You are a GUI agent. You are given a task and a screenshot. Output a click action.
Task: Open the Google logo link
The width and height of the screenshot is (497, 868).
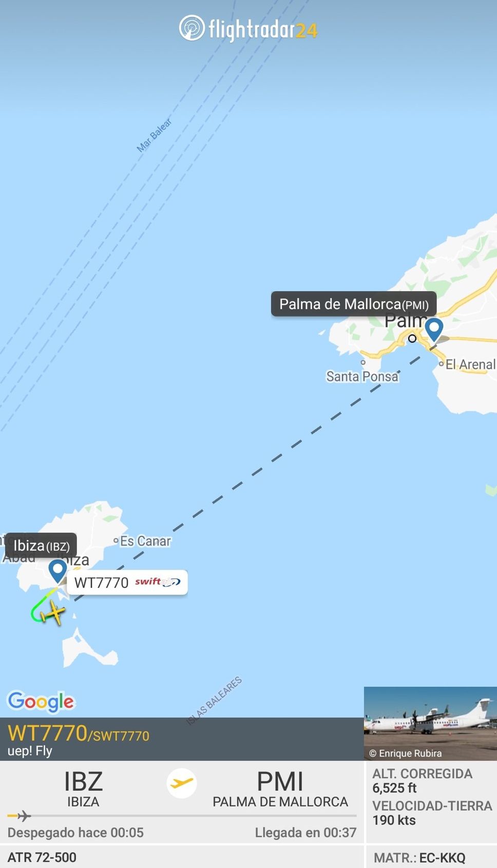(41, 701)
